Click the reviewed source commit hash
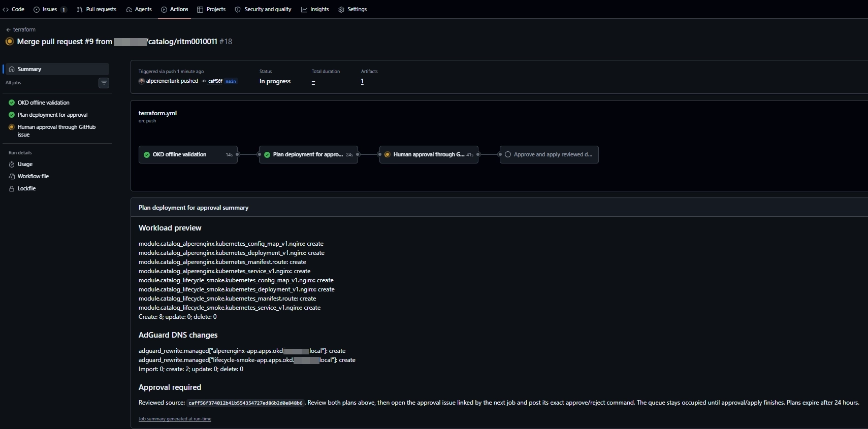 (x=245, y=403)
